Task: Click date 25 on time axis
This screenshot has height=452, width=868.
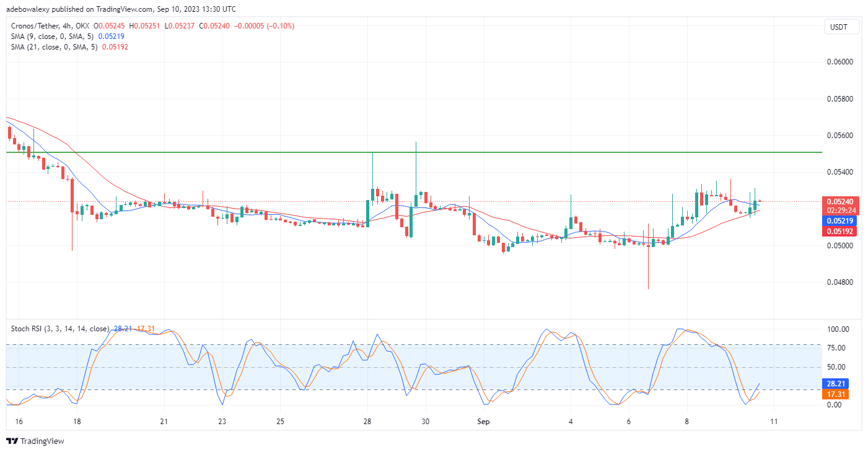Action: click(x=280, y=422)
